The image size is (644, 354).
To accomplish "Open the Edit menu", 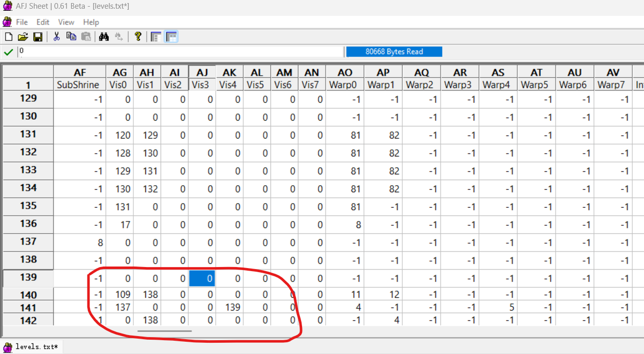I will pyautogui.click(x=43, y=22).
